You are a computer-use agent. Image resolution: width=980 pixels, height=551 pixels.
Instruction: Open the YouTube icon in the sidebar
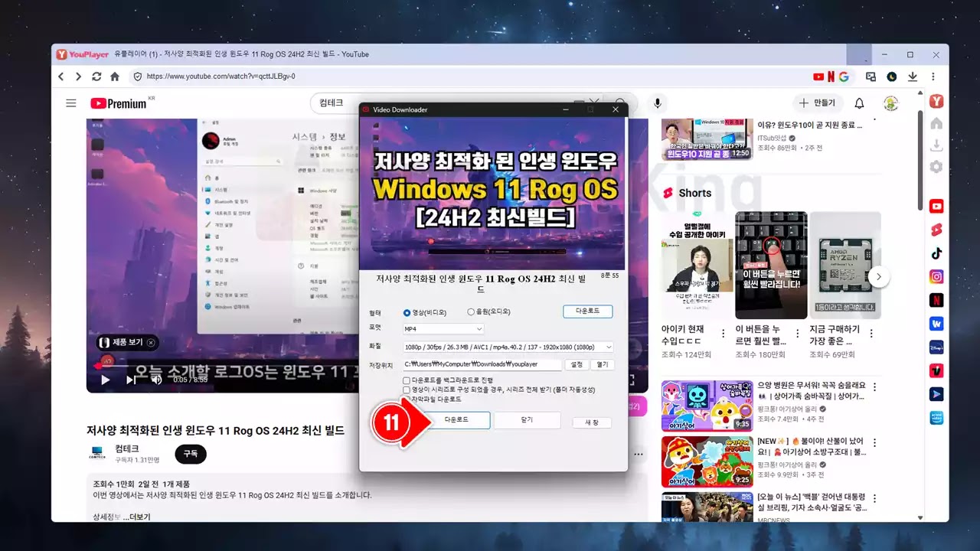coord(936,206)
